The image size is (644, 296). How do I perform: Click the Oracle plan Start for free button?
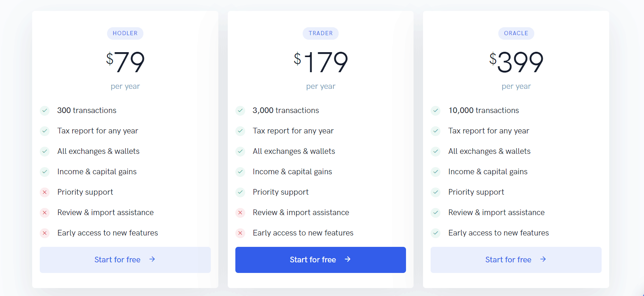[x=516, y=260]
